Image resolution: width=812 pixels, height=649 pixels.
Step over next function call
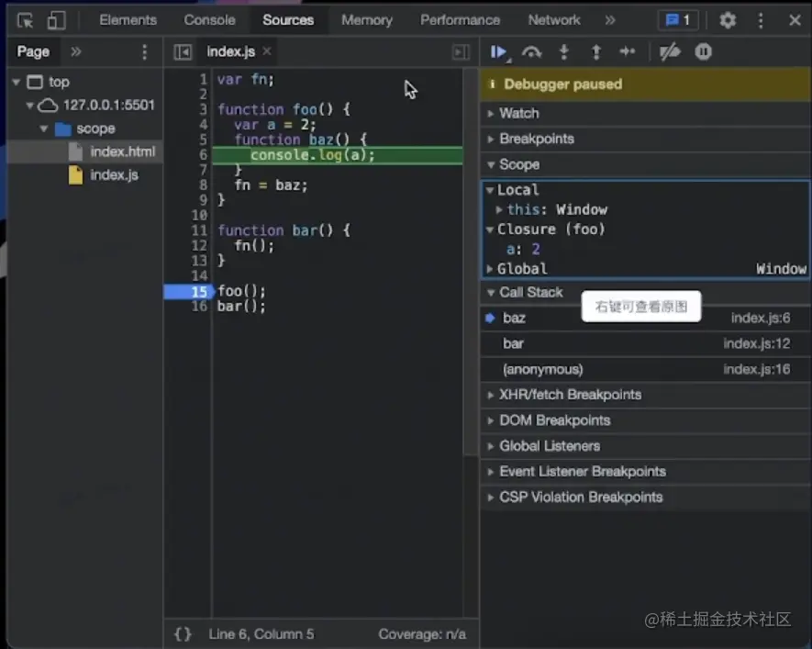coord(531,51)
